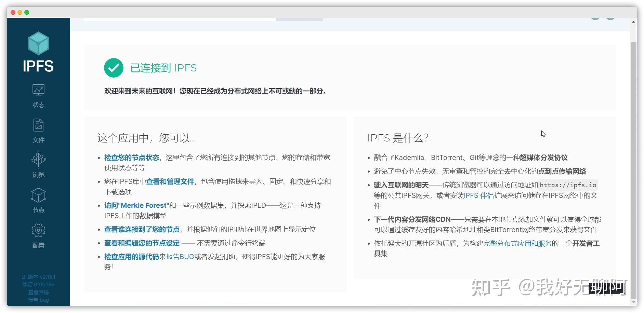
Task: Click 报告 bug below the version info
Action: [x=38, y=300]
